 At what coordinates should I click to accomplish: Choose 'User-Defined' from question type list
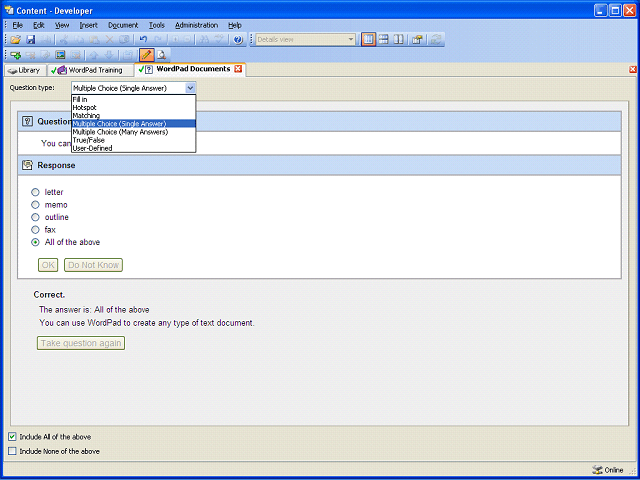click(133, 148)
